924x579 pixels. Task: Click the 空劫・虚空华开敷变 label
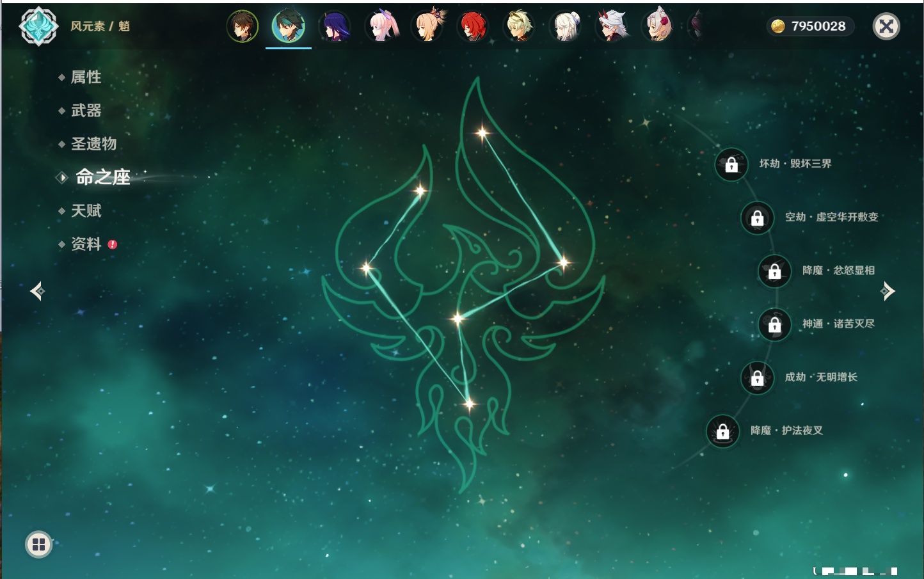tap(832, 217)
